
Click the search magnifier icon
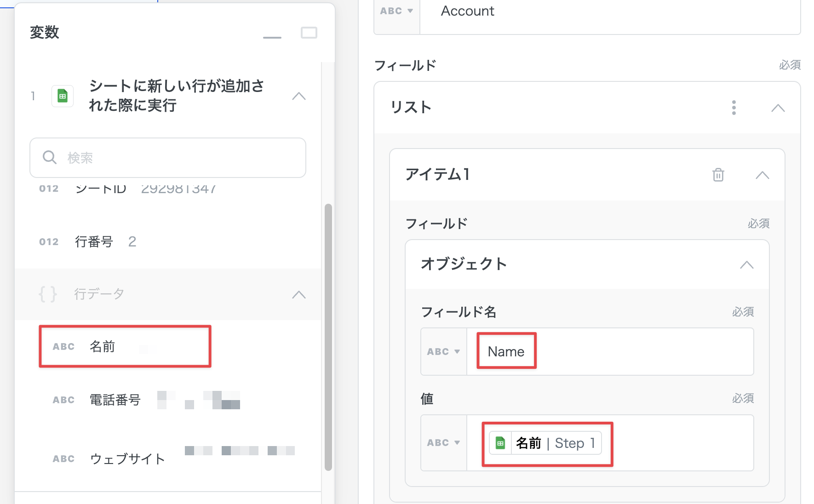click(49, 158)
